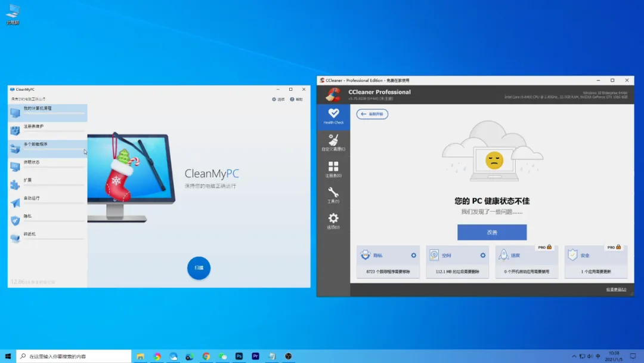Click the taskbar clock showing 10:38
644x363 pixels.
pyautogui.click(x=614, y=356)
